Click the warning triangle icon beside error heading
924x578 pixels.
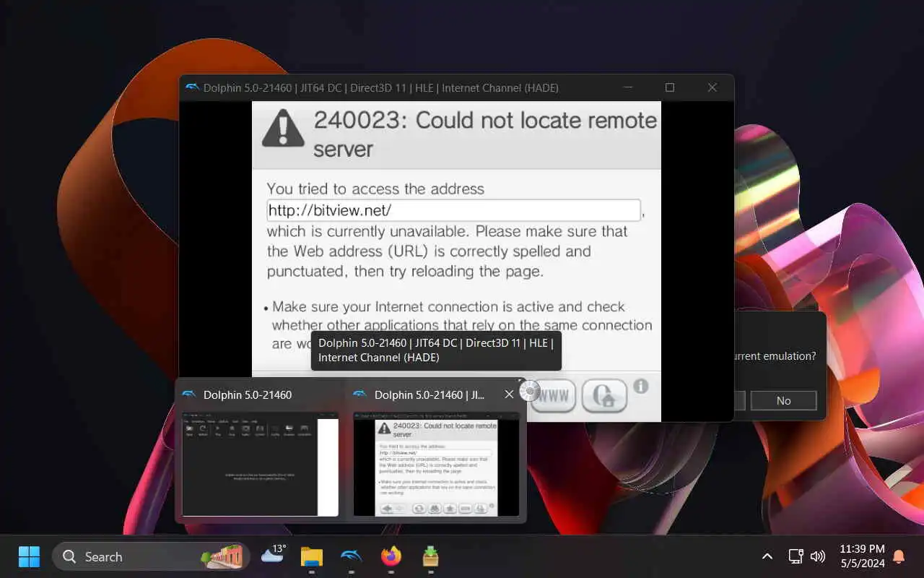283,128
